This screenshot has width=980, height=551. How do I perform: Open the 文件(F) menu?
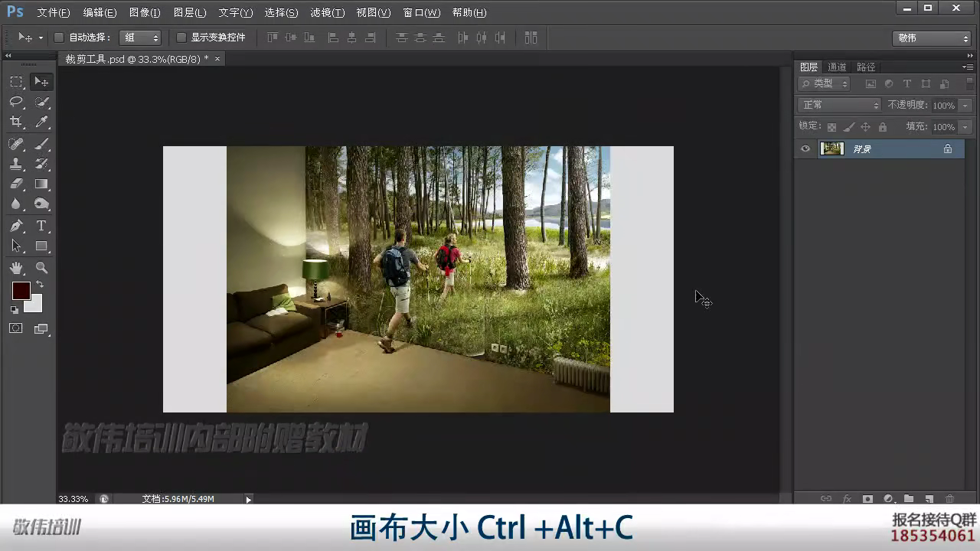coord(54,13)
